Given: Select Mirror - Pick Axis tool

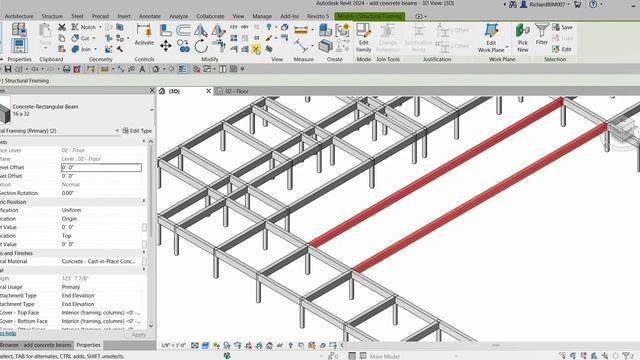Looking at the screenshot, I should click(200, 30).
